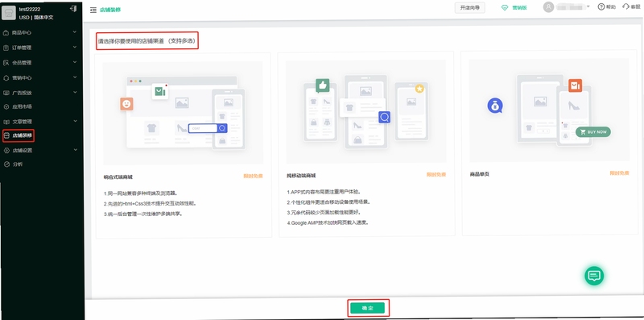This screenshot has width=644, height=320.
Task: Click the diamond icon next to 营销版
Action: point(505,7)
